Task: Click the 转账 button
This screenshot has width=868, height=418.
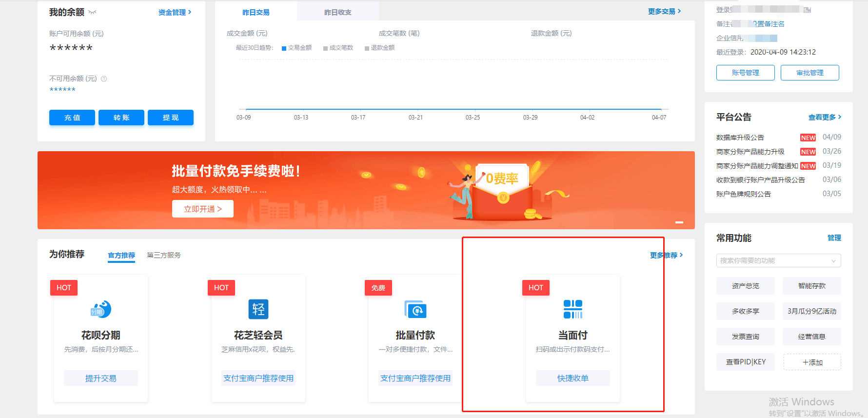Action: (x=121, y=118)
